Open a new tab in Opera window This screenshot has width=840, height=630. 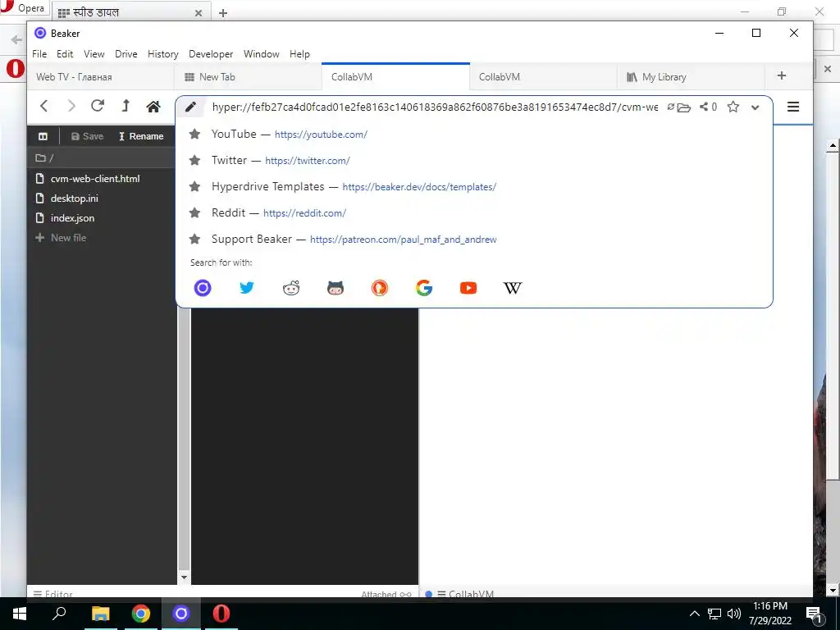pos(223,13)
